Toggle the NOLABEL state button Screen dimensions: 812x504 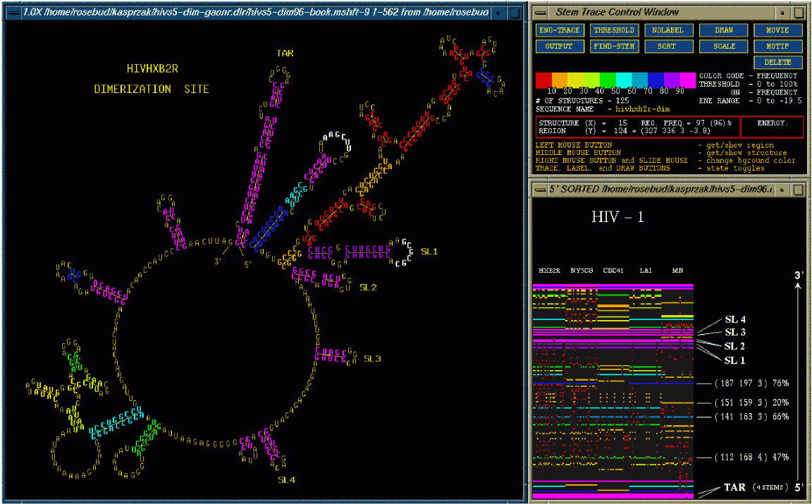[667, 30]
